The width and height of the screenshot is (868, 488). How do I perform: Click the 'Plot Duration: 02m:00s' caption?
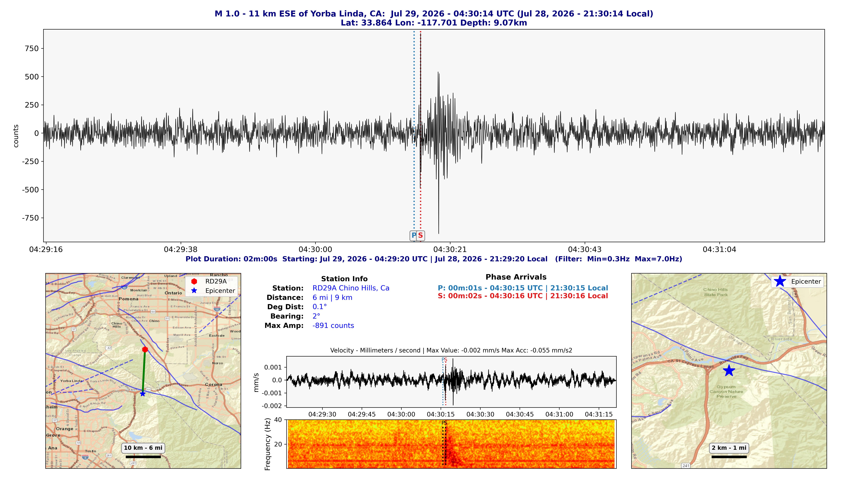[231, 259]
